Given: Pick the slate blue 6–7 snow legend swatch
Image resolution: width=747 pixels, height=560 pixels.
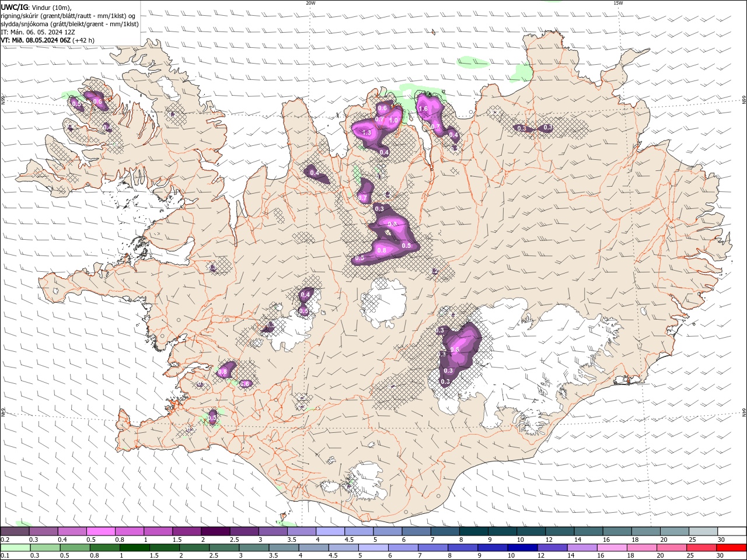Looking at the screenshot, I should coord(417,531).
